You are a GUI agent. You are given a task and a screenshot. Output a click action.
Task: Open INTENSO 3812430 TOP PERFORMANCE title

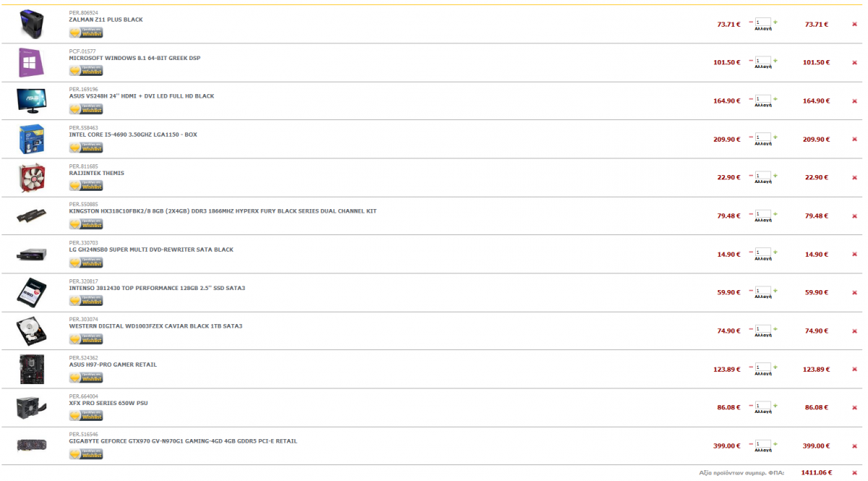[157, 288]
